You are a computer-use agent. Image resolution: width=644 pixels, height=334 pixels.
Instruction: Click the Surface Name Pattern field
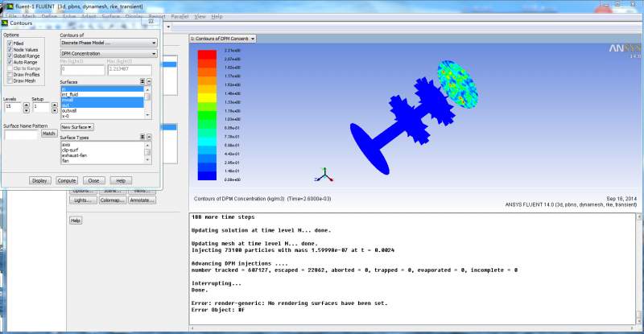(21, 134)
